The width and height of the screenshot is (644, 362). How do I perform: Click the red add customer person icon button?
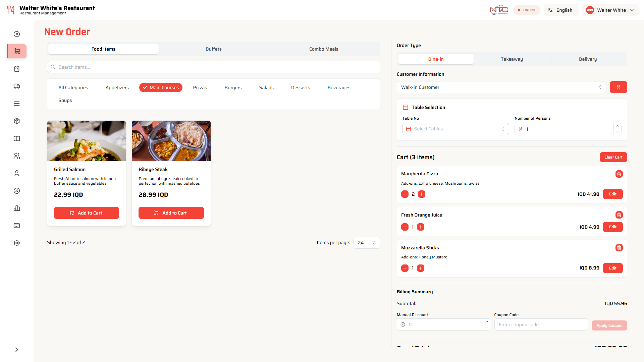coord(618,87)
